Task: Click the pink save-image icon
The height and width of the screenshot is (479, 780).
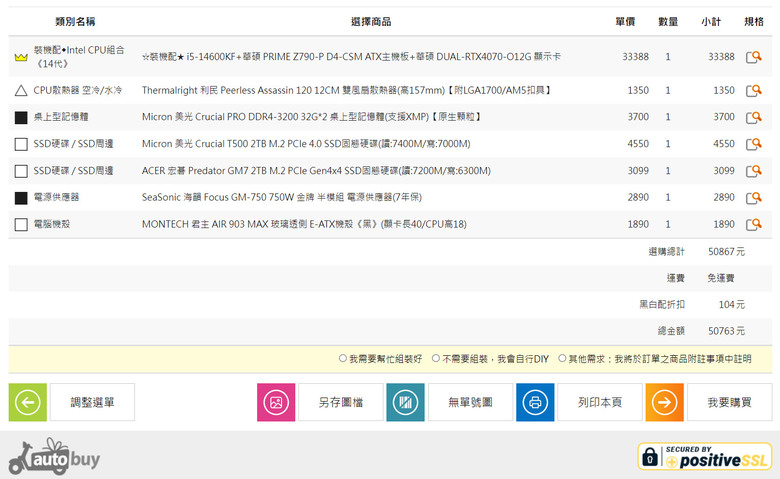Action: (x=276, y=402)
